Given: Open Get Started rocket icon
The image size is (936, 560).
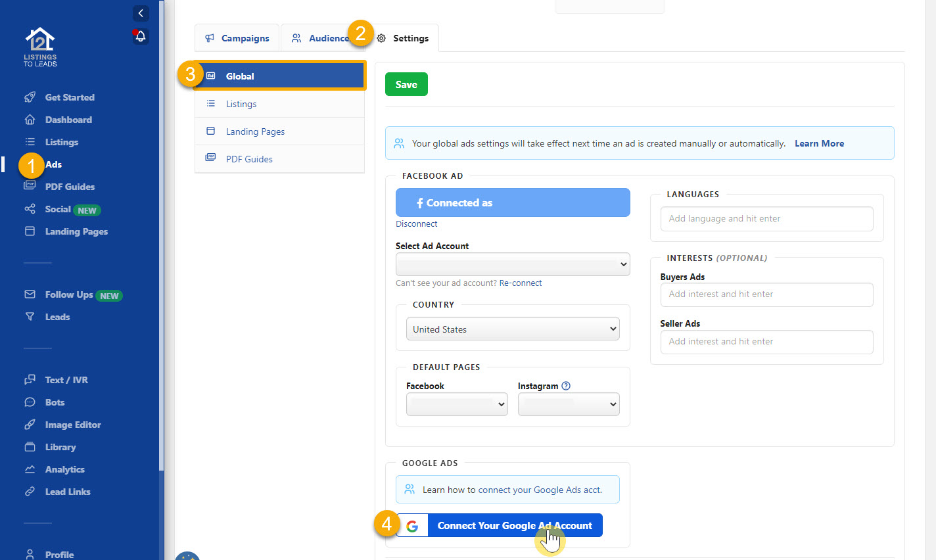Looking at the screenshot, I should pos(30,97).
